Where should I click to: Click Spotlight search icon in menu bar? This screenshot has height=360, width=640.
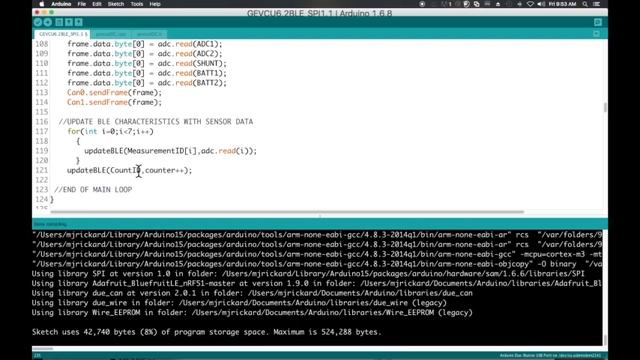point(585,4)
